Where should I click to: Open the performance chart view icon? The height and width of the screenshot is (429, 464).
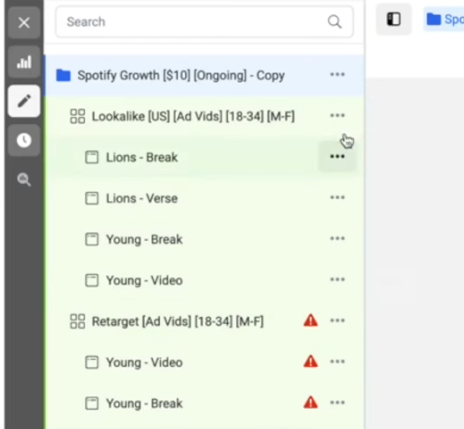(24, 62)
